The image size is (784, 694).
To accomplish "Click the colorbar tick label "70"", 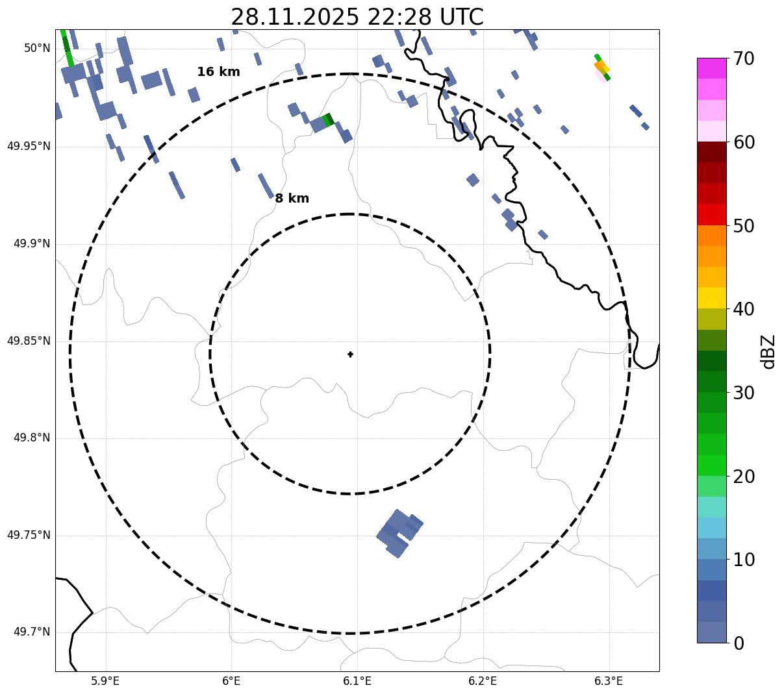I will [744, 58].
